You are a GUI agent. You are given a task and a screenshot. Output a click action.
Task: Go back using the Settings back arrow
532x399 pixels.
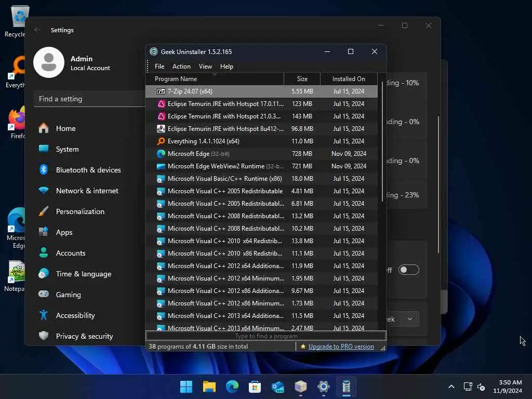pyautogui.click(x=37, y=30)
